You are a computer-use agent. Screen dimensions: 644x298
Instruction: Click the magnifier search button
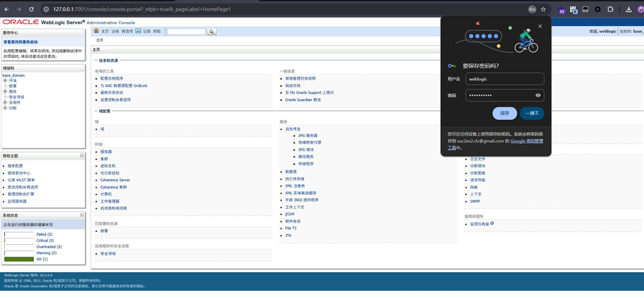212,31
